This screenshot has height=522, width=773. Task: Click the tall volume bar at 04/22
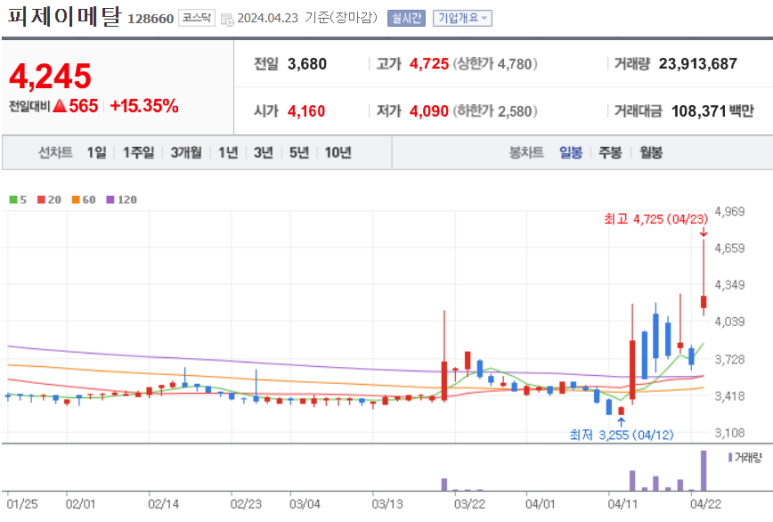[x=703, y=471]
